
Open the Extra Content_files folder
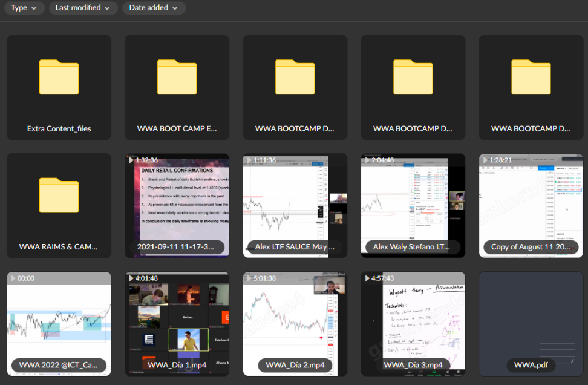click(59, 87)
